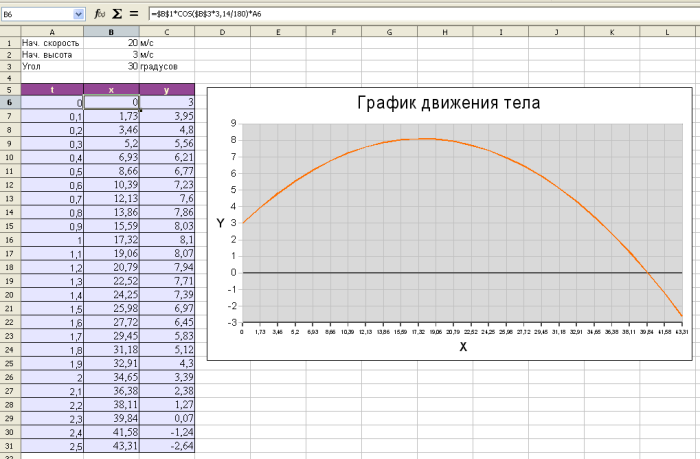Screen dimensions: 700x459
Task: Click the purple 'y' column header cell
Action: [167, 89]
